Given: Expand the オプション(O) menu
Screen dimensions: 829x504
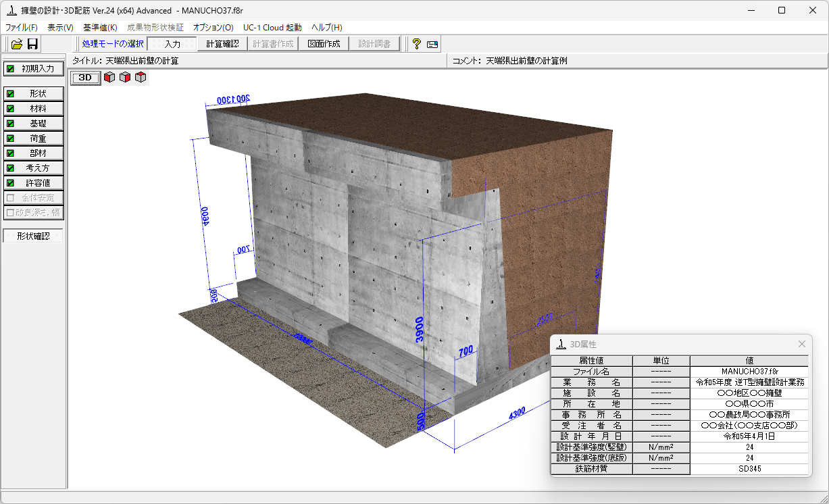Looking at the screenshot, I should (213, 28).
